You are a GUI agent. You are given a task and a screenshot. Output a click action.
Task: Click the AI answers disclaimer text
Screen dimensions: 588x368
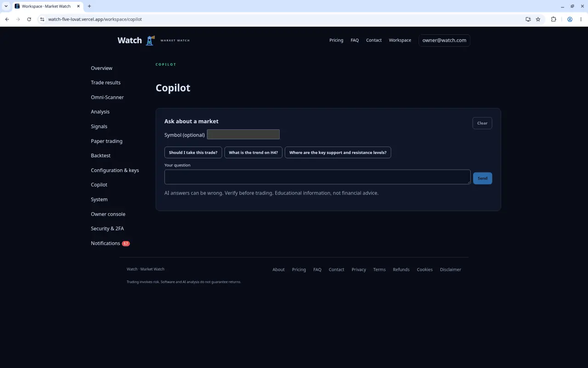point(271,193)
